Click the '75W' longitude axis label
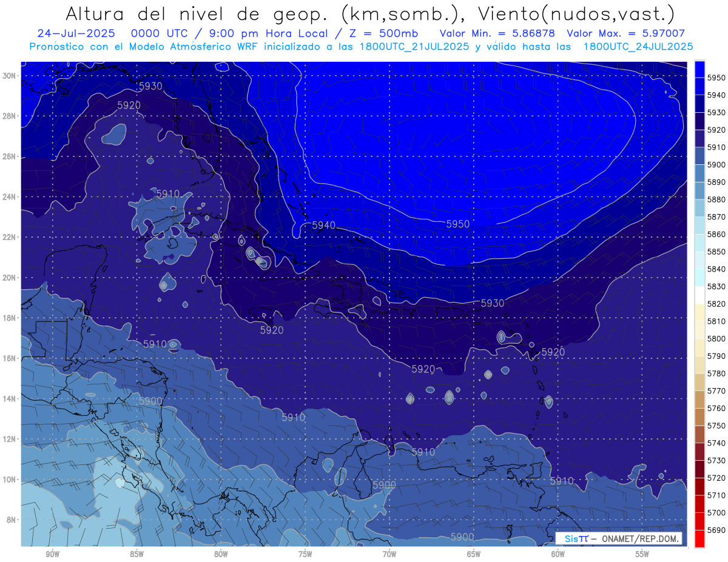This screenshot has width=728, height=562. point(305,555)
